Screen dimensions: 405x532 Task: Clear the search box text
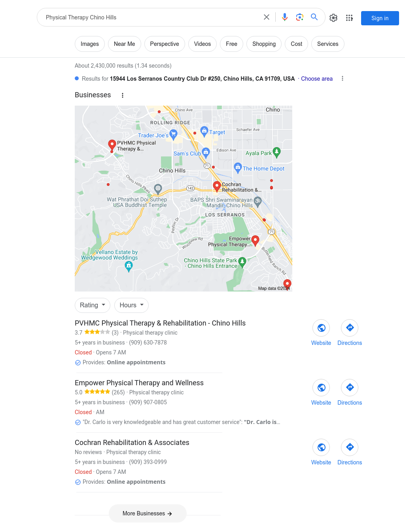[267, 17]
